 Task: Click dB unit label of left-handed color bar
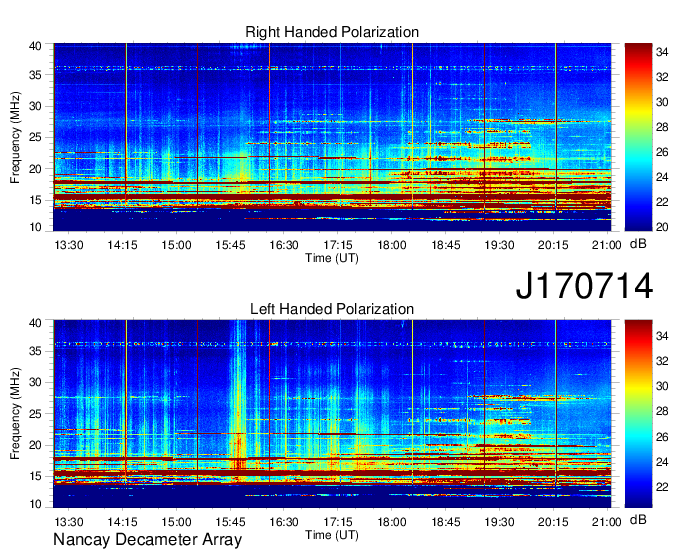638,519
